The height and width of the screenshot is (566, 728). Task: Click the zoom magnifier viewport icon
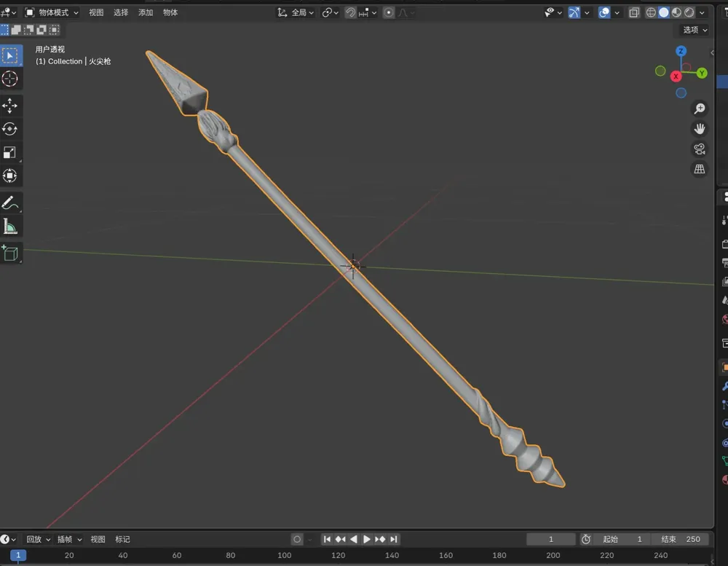tap(699, 109)
